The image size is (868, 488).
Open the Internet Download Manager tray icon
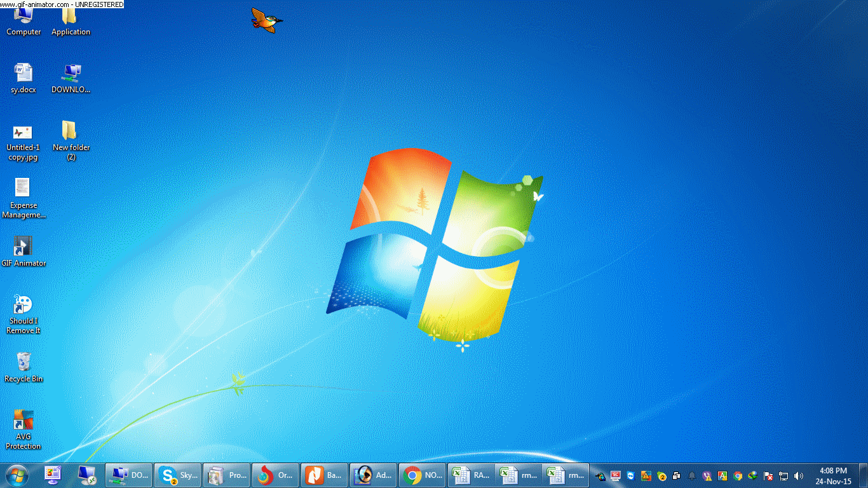pyautogui.click(x=753, y=476)
